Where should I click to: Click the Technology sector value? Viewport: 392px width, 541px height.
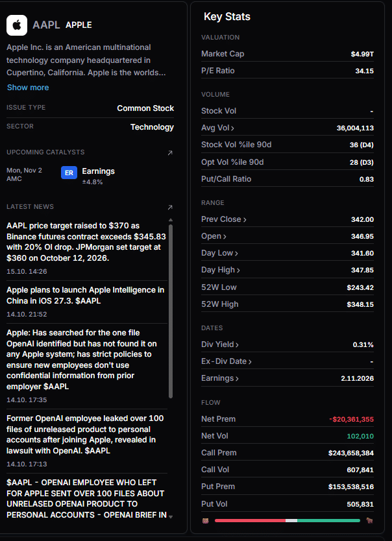click(152, 127)
